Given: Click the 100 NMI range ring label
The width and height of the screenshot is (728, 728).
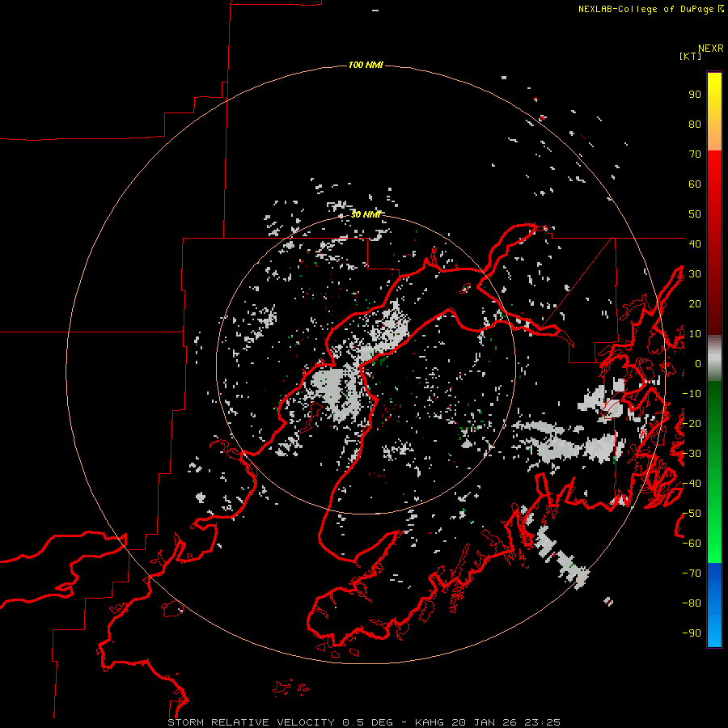Looking at the screenshot, I should 366,65.
